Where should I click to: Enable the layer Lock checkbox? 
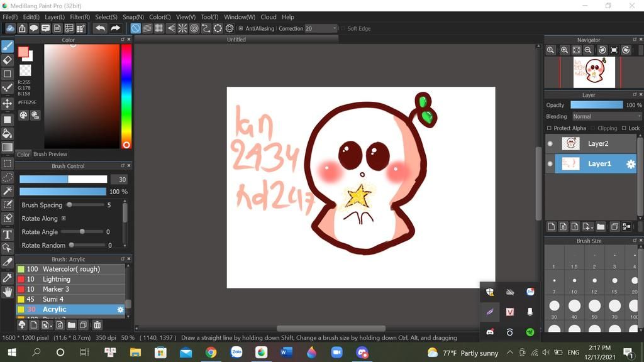(624, 128)
